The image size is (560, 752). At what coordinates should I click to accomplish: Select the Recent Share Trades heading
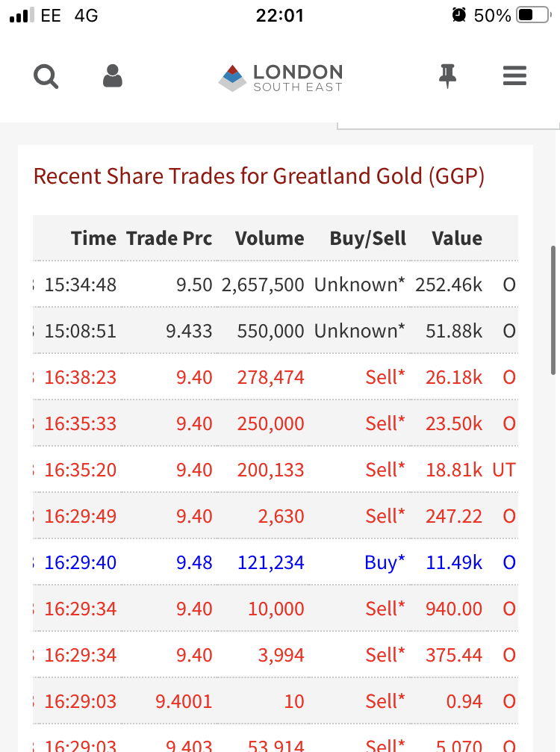(259, 176)
